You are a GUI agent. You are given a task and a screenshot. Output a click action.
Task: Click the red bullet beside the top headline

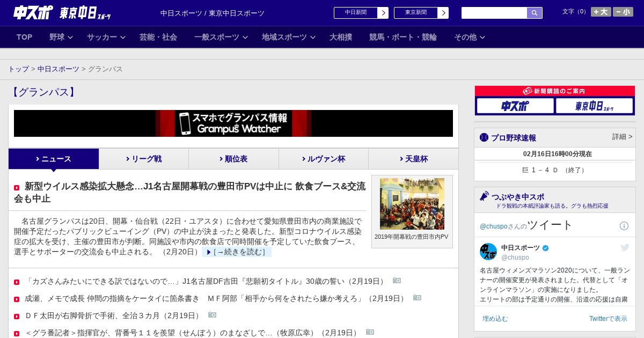pyautogui.click(x=17, y=188)
